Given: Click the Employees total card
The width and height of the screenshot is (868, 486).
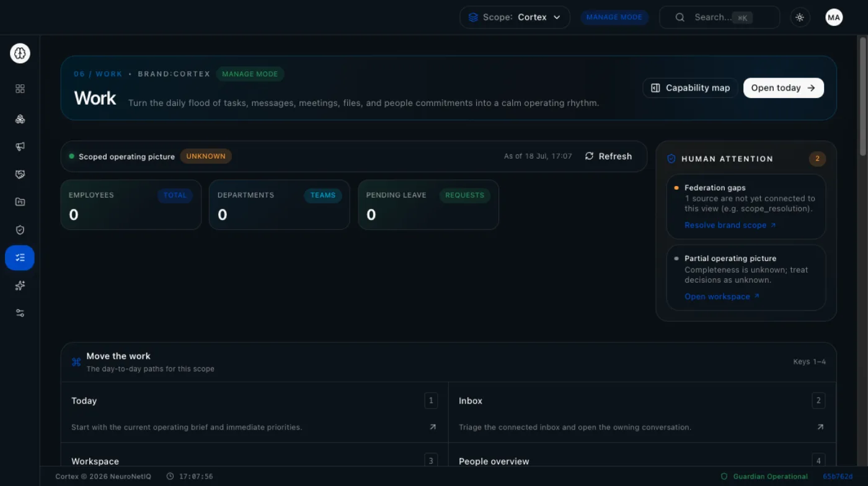Looking at the screenshot, I should coord(131,205).
